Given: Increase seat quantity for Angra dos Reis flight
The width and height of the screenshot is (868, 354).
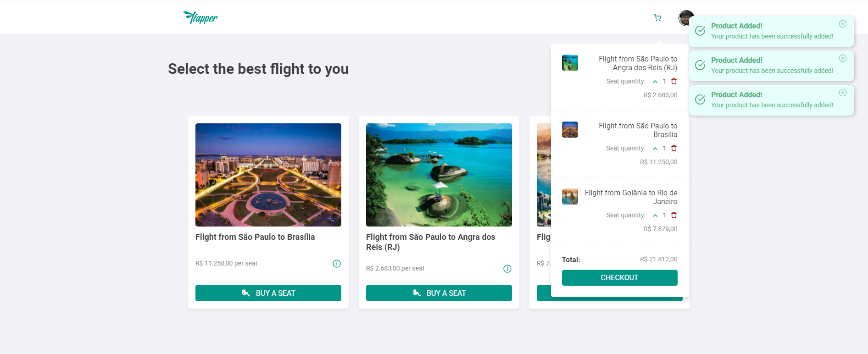Looking at the screenshot, I should (655, 82).
